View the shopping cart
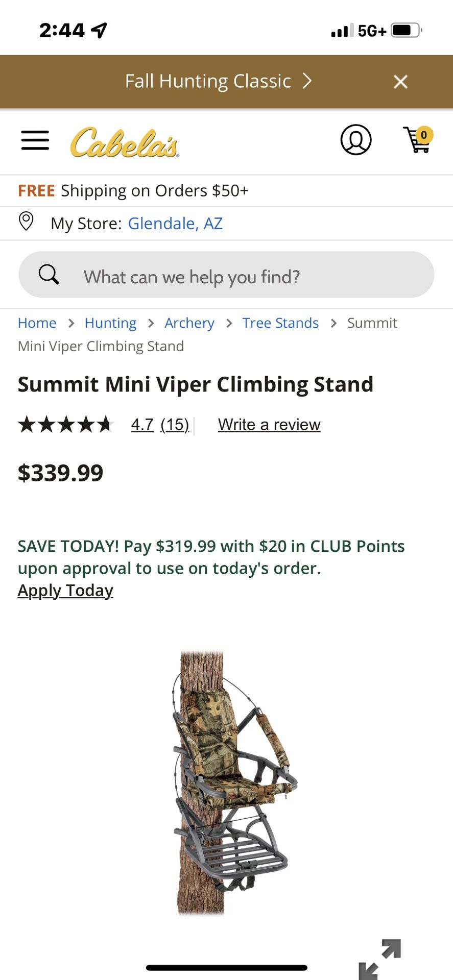Screen dimensions: 453x980 click(418, 140)
